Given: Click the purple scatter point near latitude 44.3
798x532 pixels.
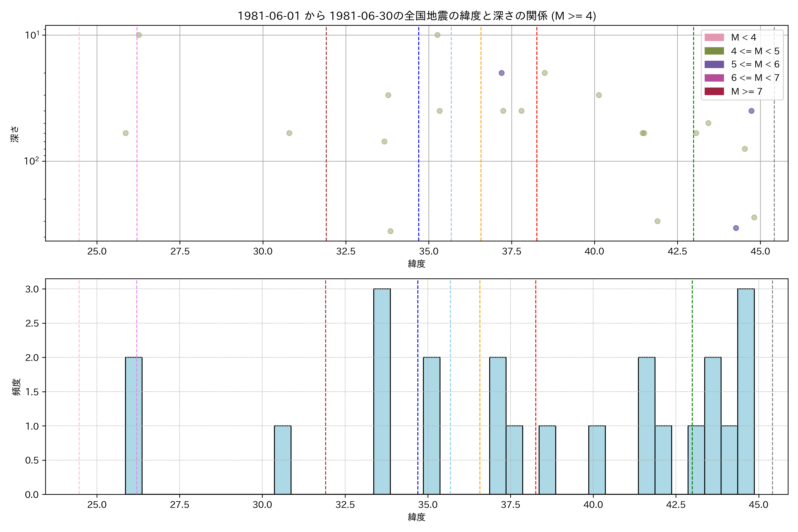Looking at the screenshot, I should (x=736, y=228).
